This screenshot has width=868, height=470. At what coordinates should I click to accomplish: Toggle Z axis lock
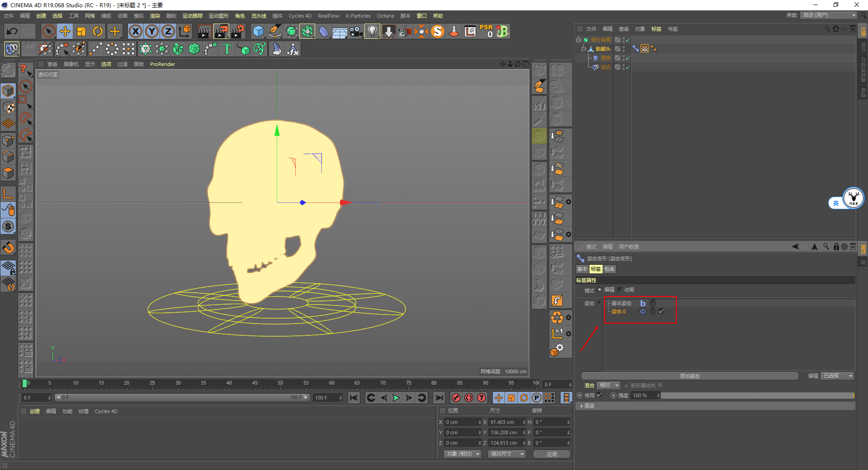168,31
